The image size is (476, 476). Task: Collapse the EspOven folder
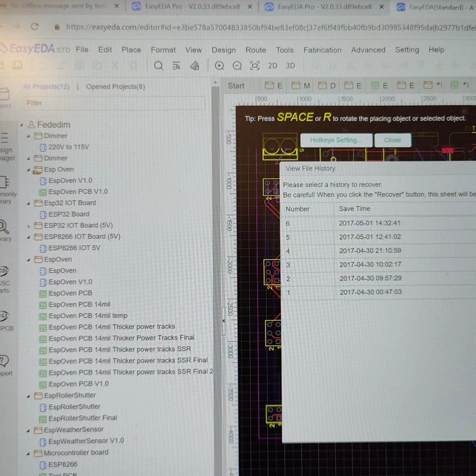coord(28,260)
